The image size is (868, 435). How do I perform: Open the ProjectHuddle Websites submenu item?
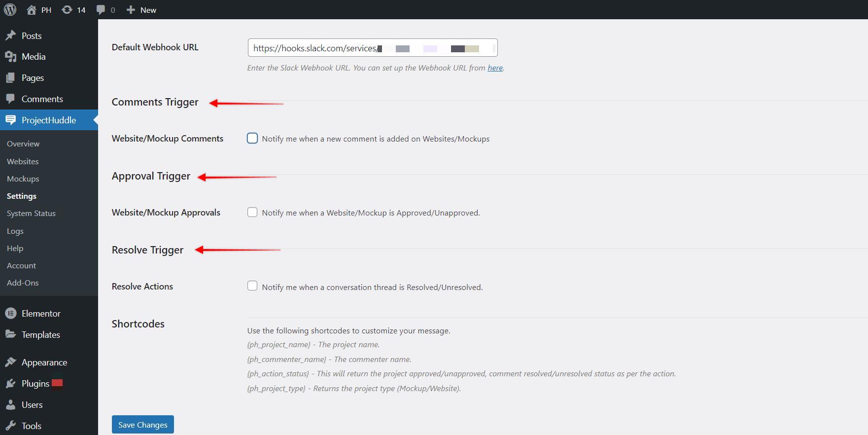(x=23, y=161)
